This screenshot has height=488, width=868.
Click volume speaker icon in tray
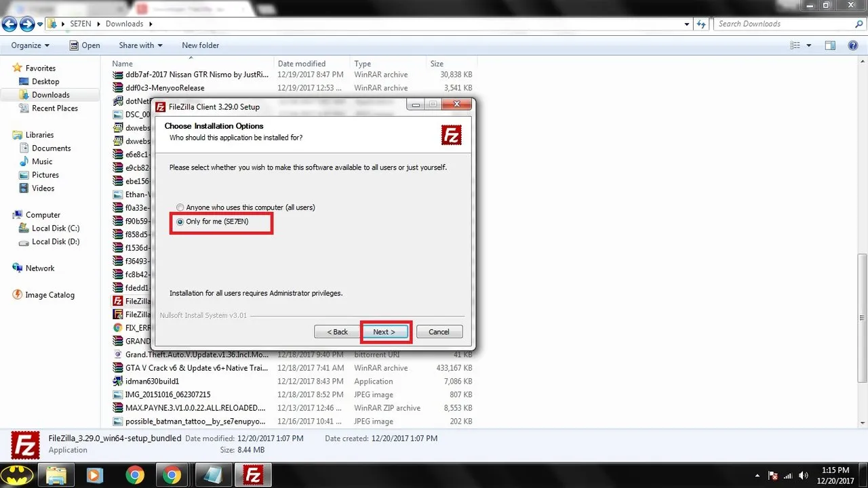(804, 475)
